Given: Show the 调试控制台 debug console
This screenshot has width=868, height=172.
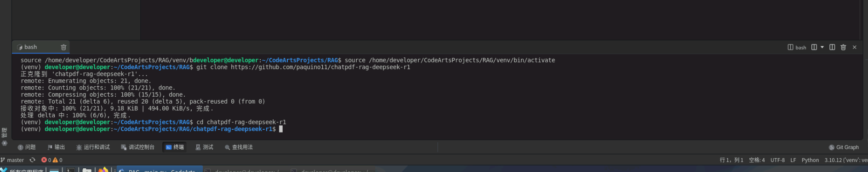Looking at the screenshot, I should pyautogui.click(x=137, y=147).
